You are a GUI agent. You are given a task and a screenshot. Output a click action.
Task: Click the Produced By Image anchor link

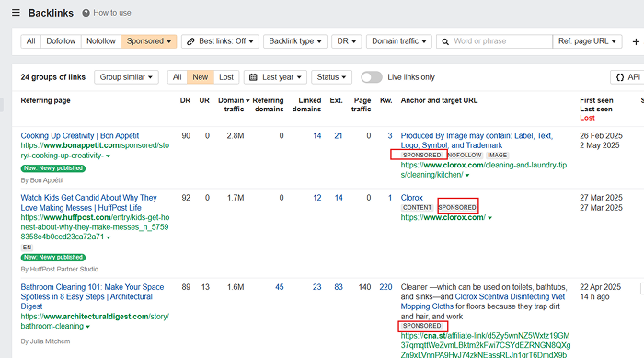tap(477, 140)
